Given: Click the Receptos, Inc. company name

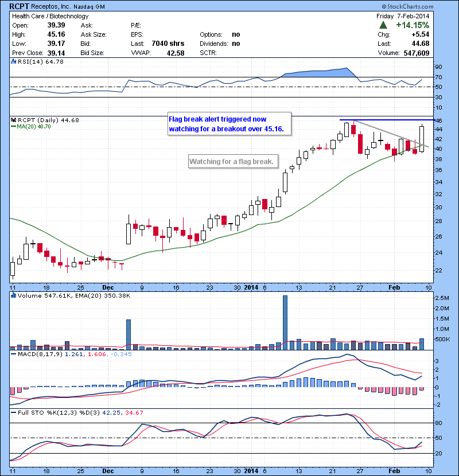Looking at the screenshot, I should coord(50,6).
